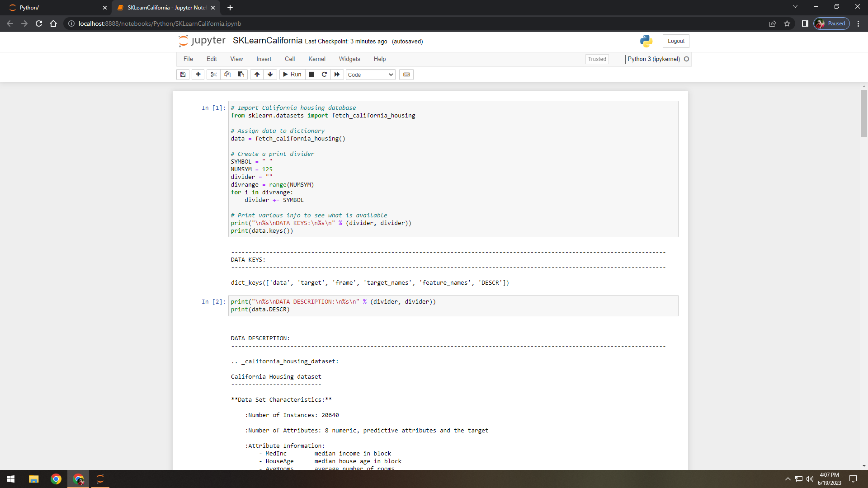Image resolution: width=868 pixels, height=488 pixels.
Task: Click the browser address bar URL
Action: click(x=160, y=23)
